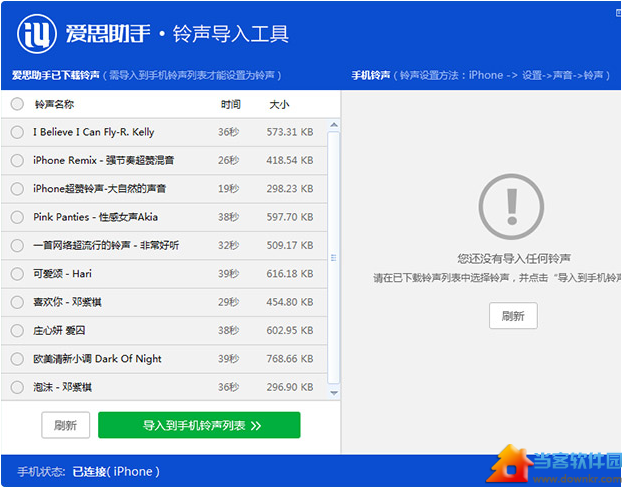Click the iPhone Remix - 强节奏超赞混音 title
The image size is (622, 489).
coord(104,160)
